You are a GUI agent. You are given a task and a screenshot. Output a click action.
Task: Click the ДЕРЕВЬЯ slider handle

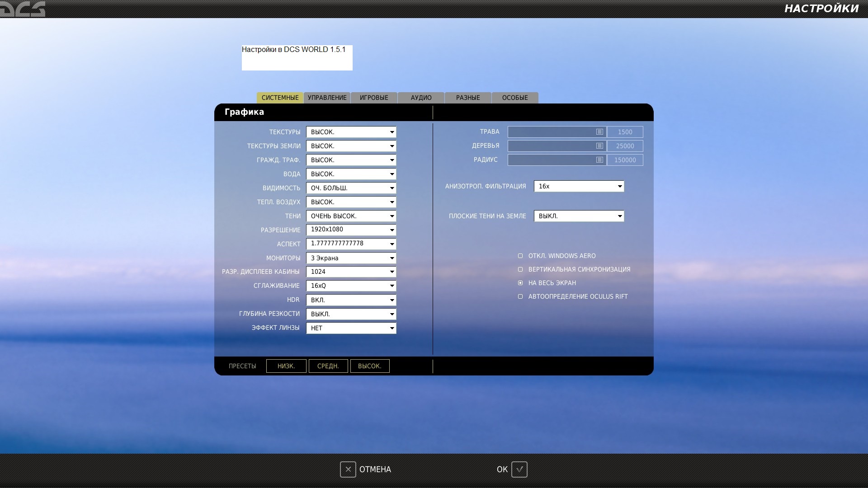599,146
